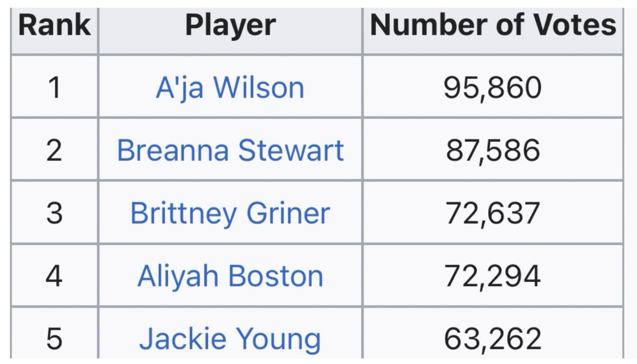Select the rank 2 cell
The image size is (637, 364).
tap(54, 150)
